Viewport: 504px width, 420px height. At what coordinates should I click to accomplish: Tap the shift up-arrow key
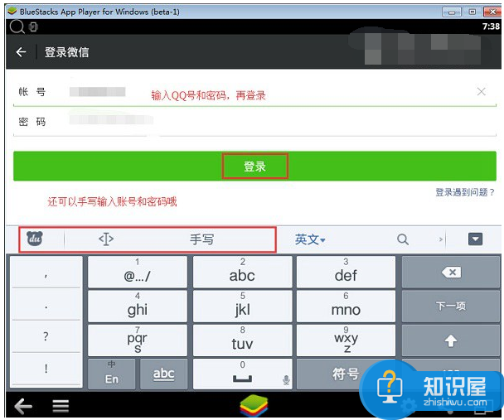(451, 340)
